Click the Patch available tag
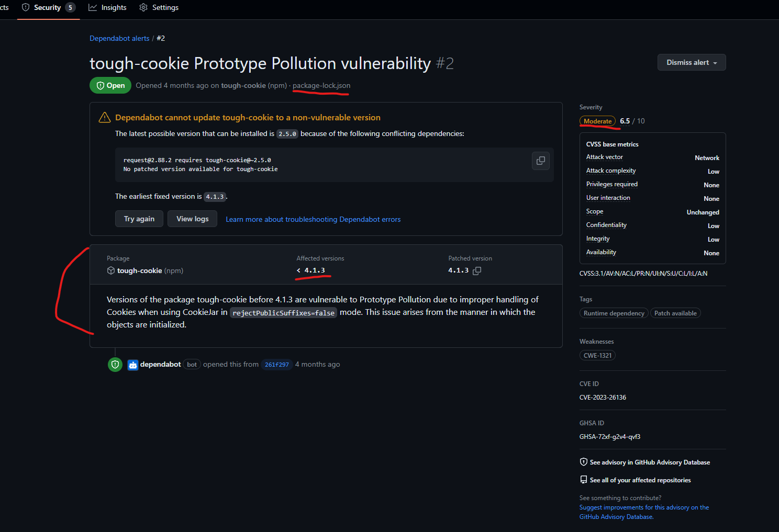 coord(675,313)
